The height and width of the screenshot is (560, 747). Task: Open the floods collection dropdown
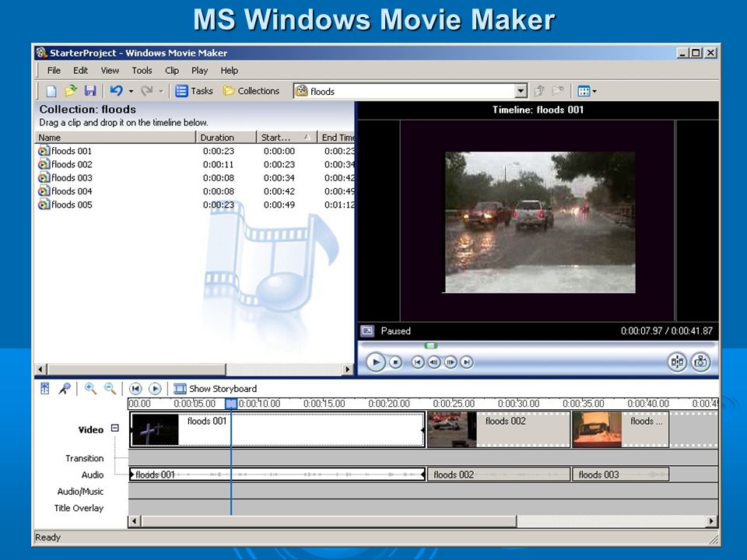coord(521,90)
